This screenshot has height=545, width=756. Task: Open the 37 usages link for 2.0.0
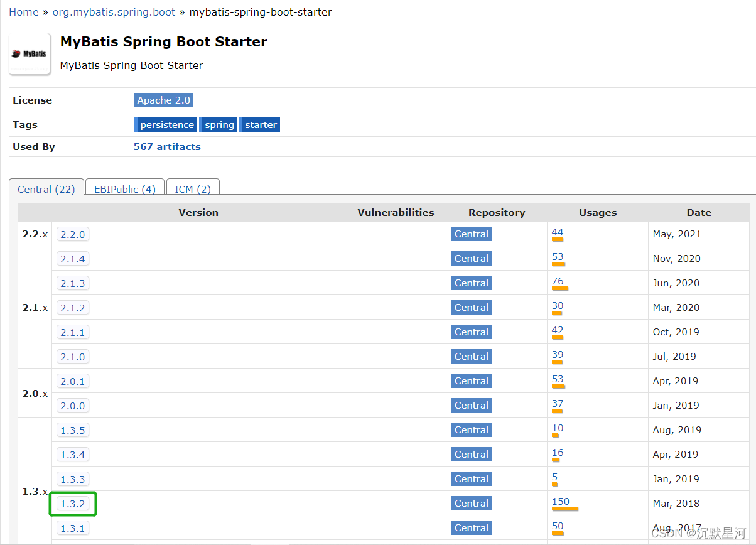tap(558, 404)
